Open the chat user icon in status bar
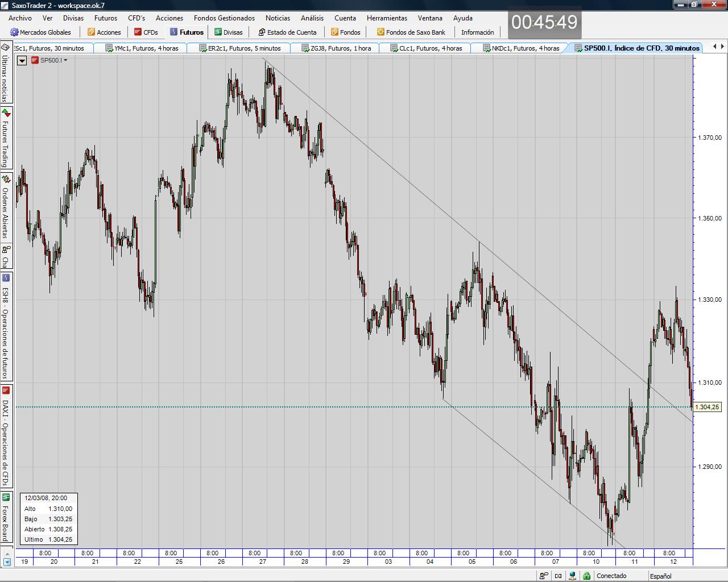The height and width of the screenshot is (582, 728). point(544,576)
